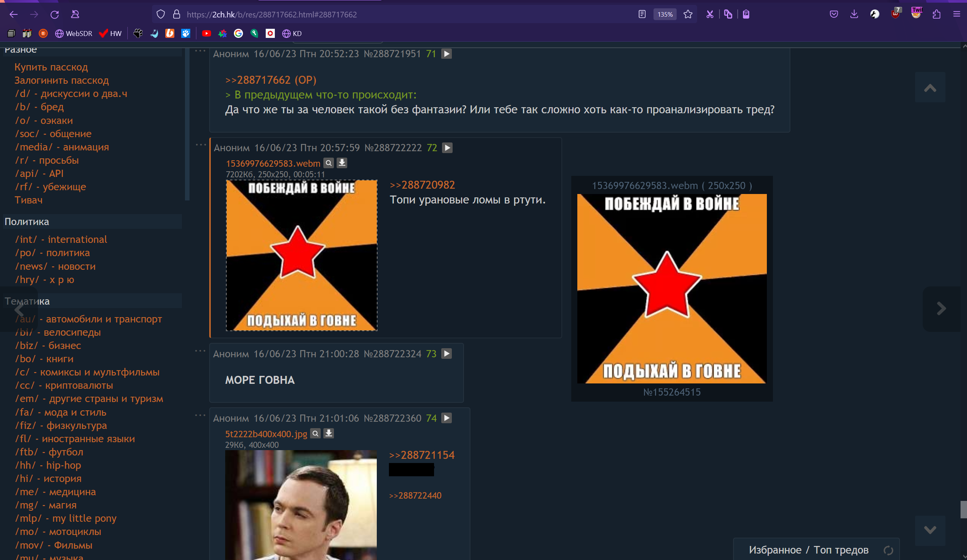Click the YouTube bookmark icon
Viewport: 967px width, 560px height.
[x=207, y=34]
